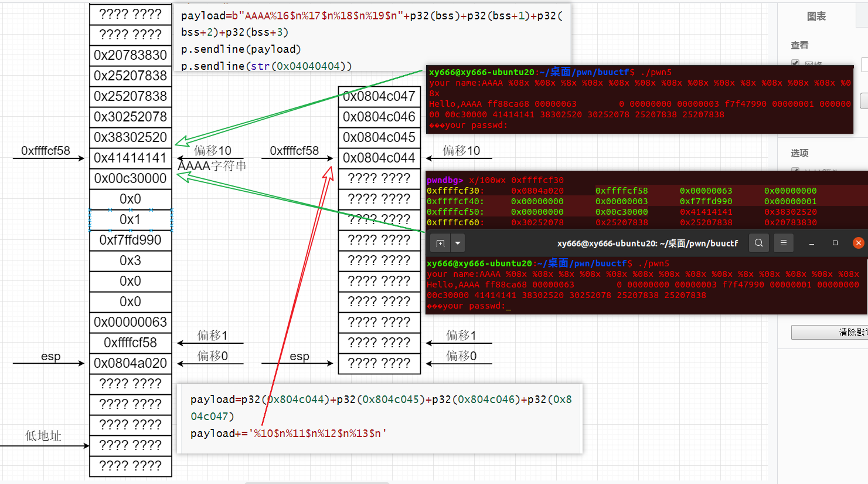Click the 0x41414141 value in pwndbg output
The height and width of the screenshot is (484, 868).
click(706, 212)
